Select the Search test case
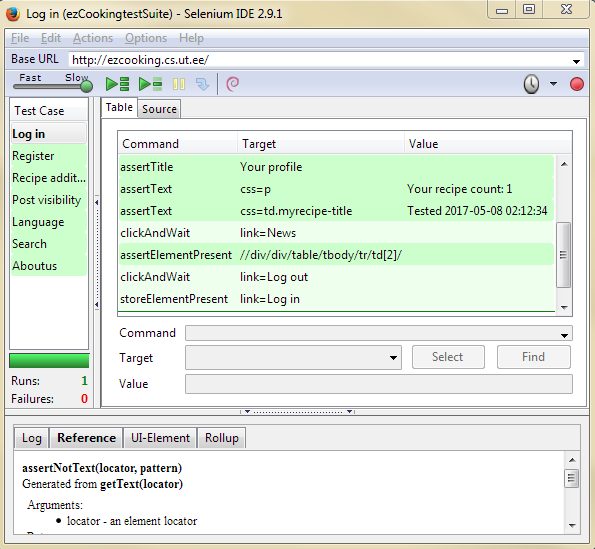 pyautogui.click(x=49, y=244)
